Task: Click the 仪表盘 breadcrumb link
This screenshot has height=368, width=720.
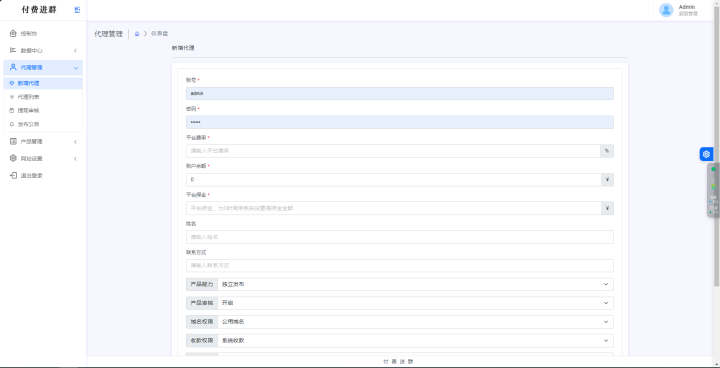Action: pyautogui.click(x=159, y=34)
